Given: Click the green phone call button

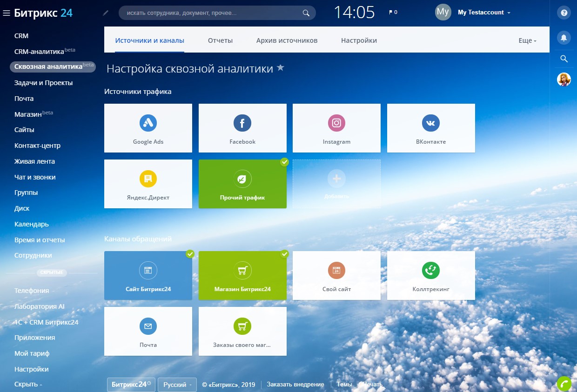Looking at the screenshot, I should coord(564,384).
